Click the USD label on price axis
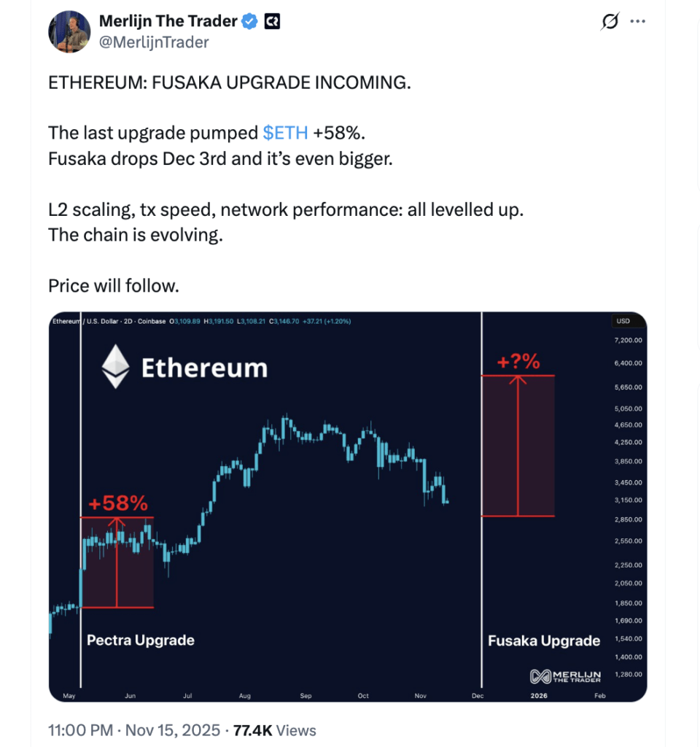Image resolution: width=700 pixels, height=747 pixels. coord(623,321)
